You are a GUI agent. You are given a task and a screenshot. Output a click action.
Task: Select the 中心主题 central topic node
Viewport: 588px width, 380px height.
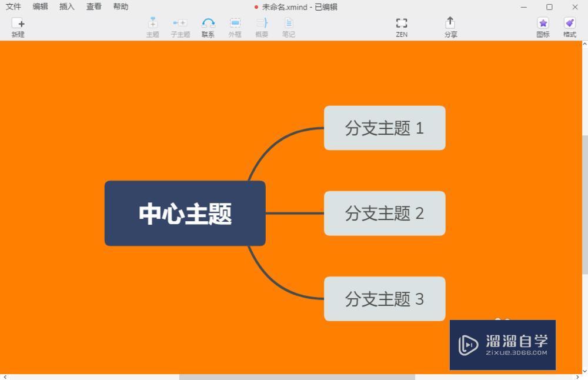pyautogui.click(x=185, y=214)
